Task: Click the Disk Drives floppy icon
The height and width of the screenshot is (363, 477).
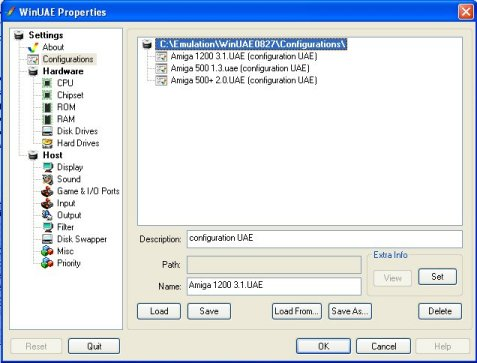Action: (x=47, y=131)
